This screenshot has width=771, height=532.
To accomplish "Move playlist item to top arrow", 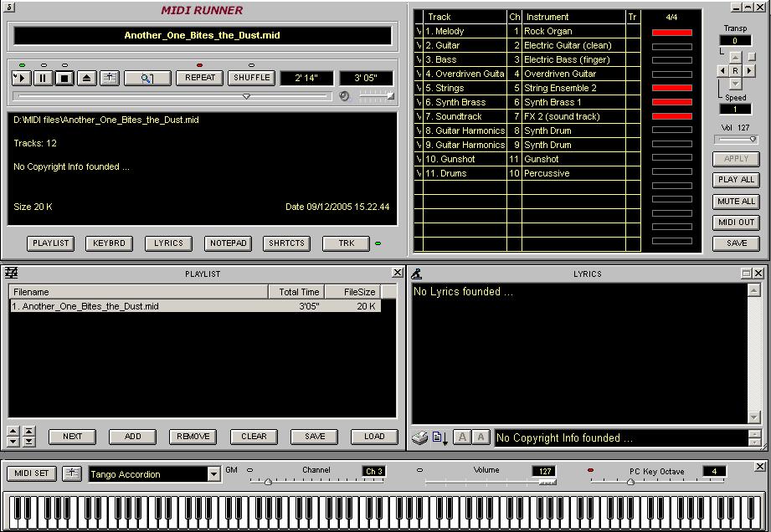I will (28, 432).
